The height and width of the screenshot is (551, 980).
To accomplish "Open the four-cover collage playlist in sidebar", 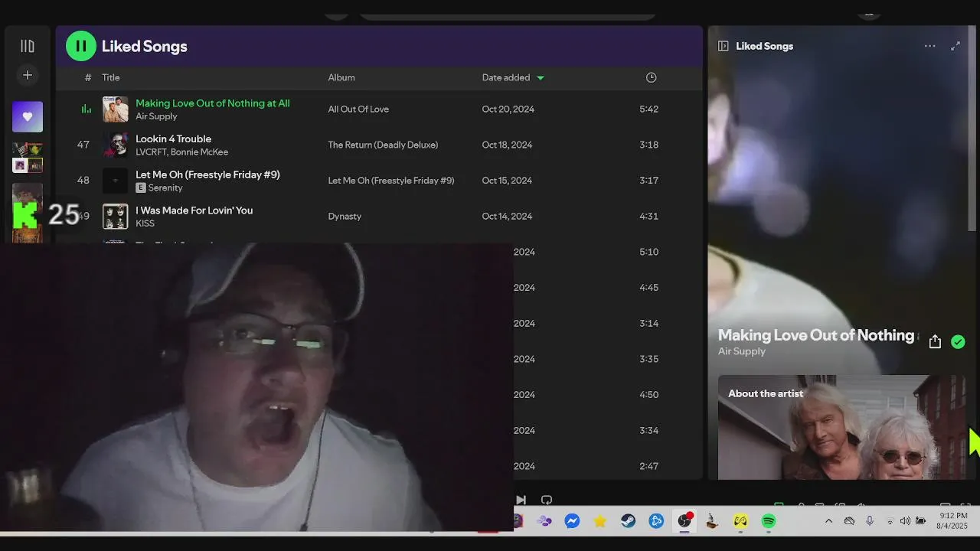I will pos(28,158).
